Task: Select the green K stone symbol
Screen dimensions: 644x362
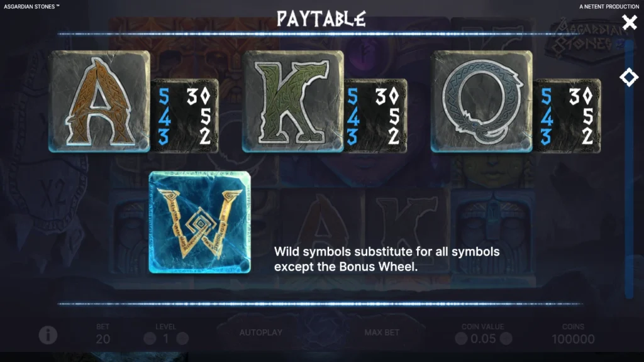Action: (x=293, y=101)
